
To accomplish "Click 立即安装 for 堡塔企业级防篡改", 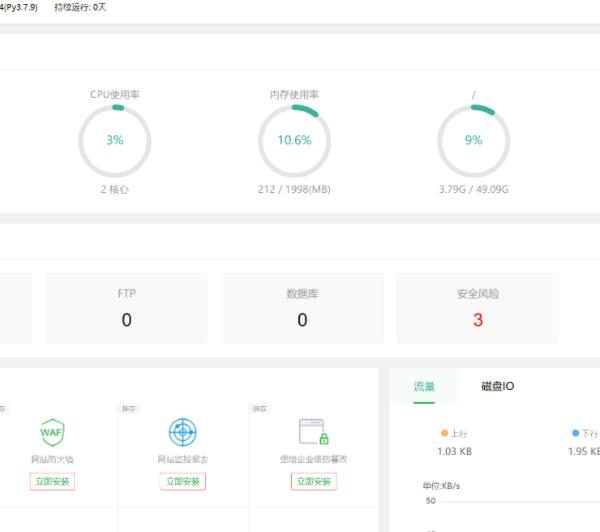I will coord(314,481).
